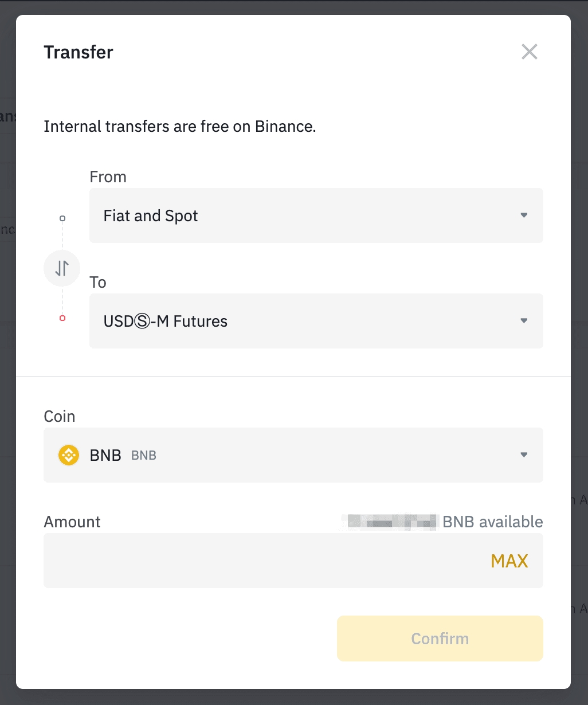Open the From wallet dropdown arrow
588x705 pixels.
point(524,216)
